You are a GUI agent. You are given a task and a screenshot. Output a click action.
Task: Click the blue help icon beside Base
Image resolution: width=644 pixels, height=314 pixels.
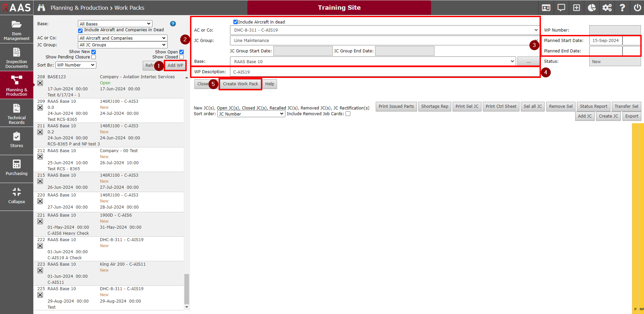[173, 24]
